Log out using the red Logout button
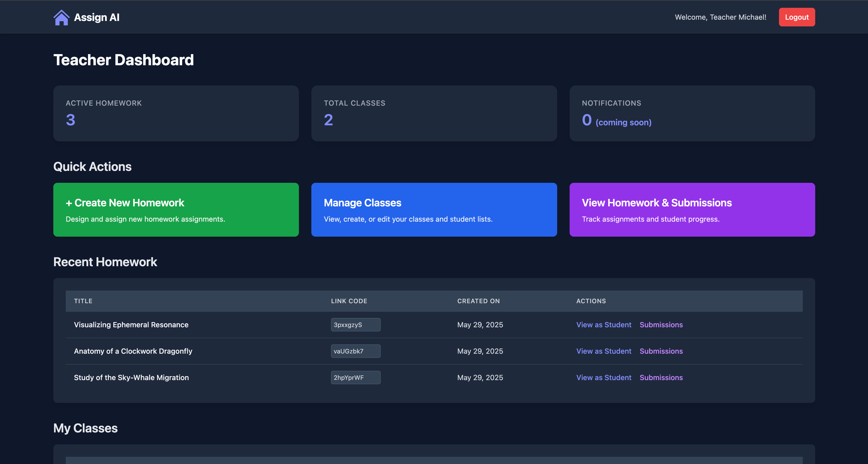 [797, 17]
